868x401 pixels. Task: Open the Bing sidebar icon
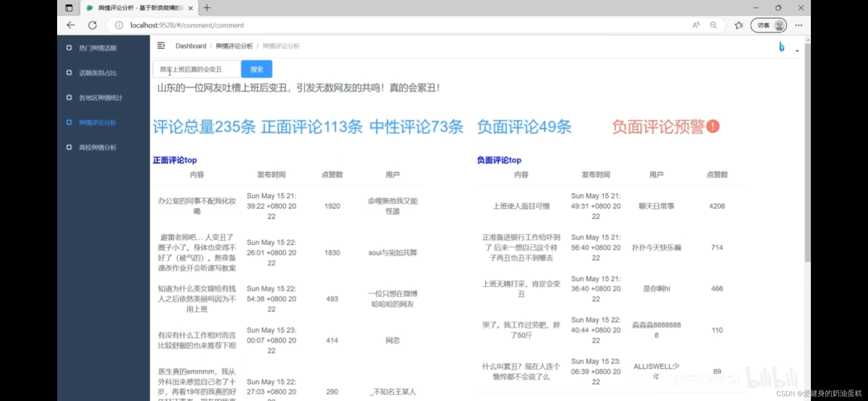click(781, 47)
